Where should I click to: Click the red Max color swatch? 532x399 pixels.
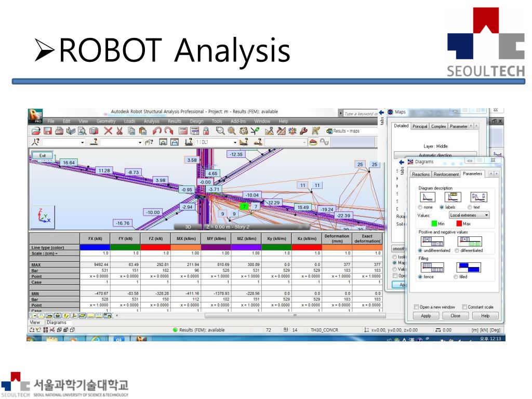(459, 223)
